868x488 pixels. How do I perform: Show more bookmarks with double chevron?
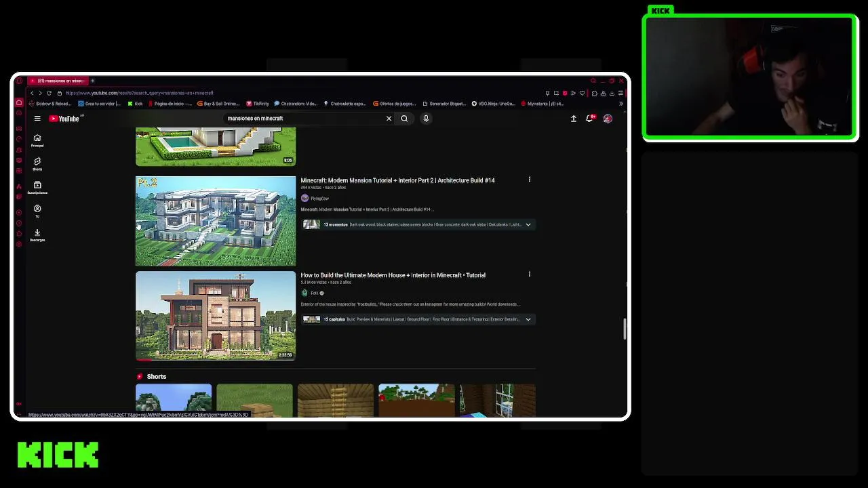point(620,104)
